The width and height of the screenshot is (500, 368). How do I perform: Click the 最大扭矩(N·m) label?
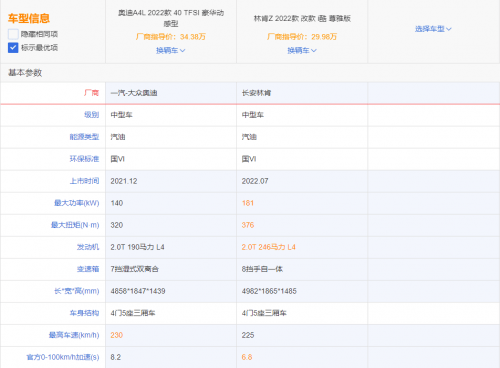click(x=75, y=225)
